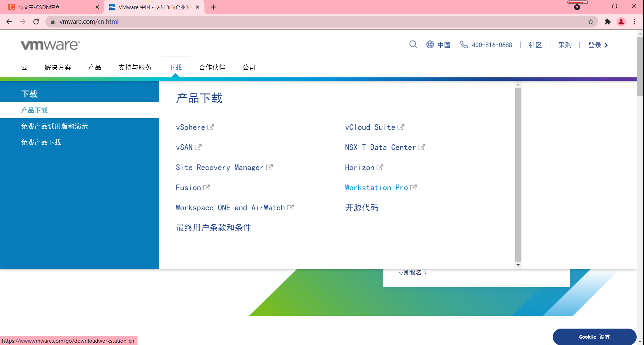Open the Chrome three-dot menu
644x345 pixels.
[x=634, y=22]
